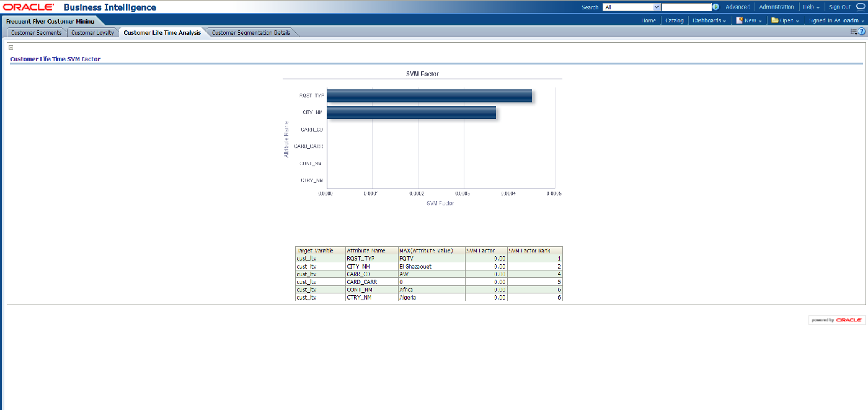Click the Open folder icon
868x410 pixels.
[774, 20]
